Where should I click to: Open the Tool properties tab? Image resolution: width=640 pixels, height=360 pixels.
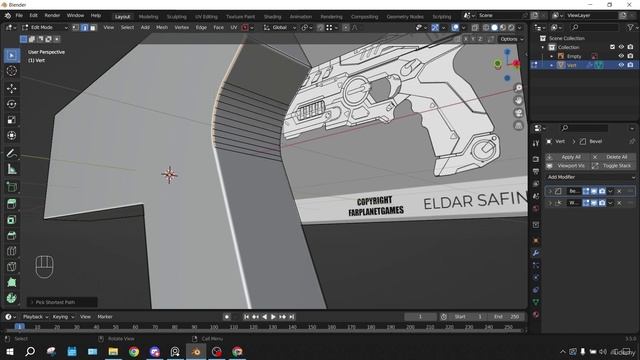536,143
